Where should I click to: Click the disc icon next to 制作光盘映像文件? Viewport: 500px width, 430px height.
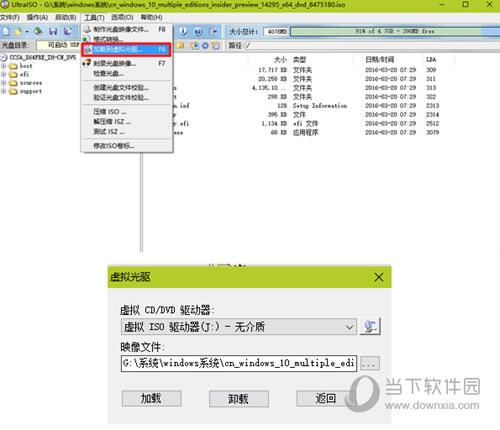[x=87, y=29]
